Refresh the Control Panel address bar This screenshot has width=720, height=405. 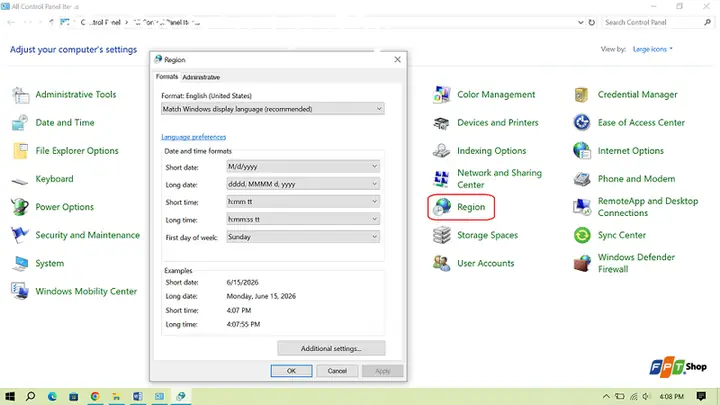(591, 22)
